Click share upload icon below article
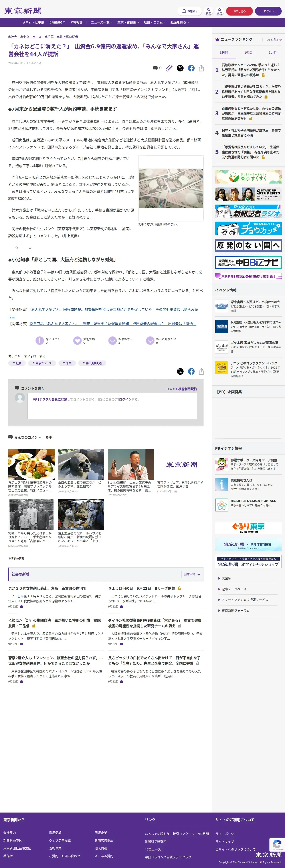This screenshot has height=868, width=285. (201, 371)
